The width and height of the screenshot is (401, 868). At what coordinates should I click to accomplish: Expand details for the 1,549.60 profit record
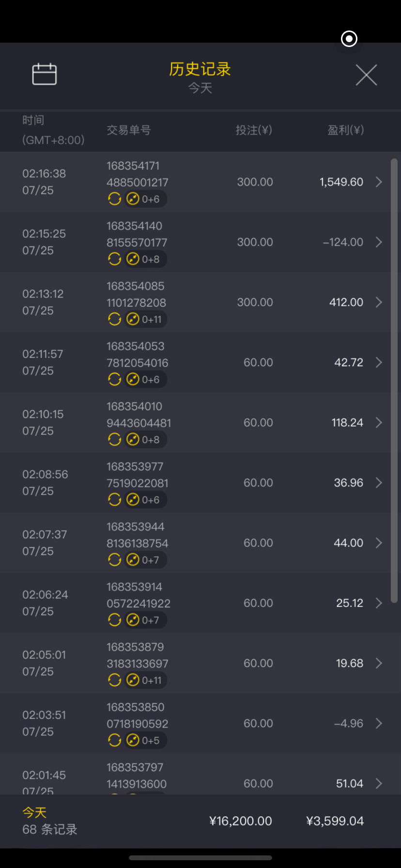point(379,182)
